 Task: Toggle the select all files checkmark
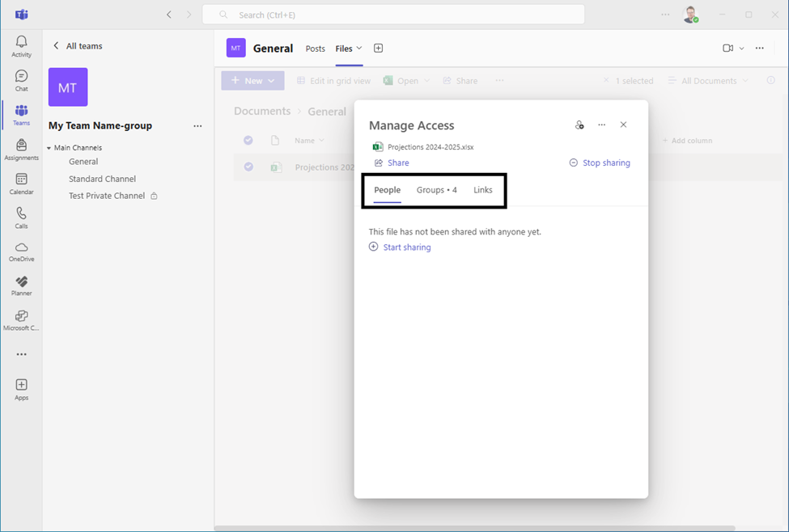[x=248, y=141]
